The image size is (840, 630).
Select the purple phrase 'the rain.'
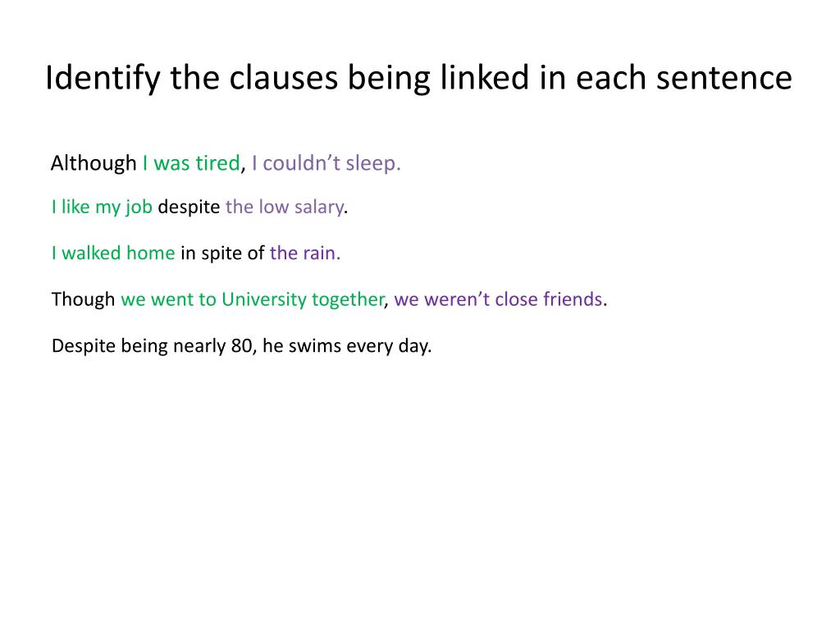(x=305, y=253)
